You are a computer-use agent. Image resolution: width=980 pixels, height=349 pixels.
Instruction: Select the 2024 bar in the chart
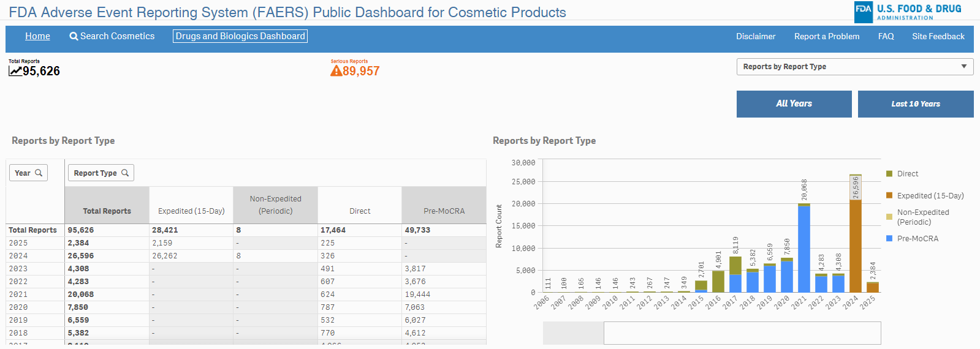click(x=855, y=245)
